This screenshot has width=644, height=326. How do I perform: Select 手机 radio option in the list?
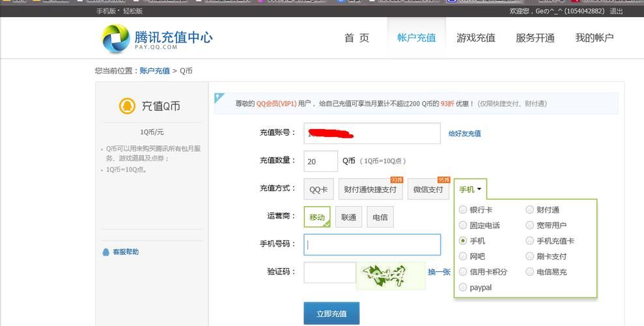coord(463,241)
